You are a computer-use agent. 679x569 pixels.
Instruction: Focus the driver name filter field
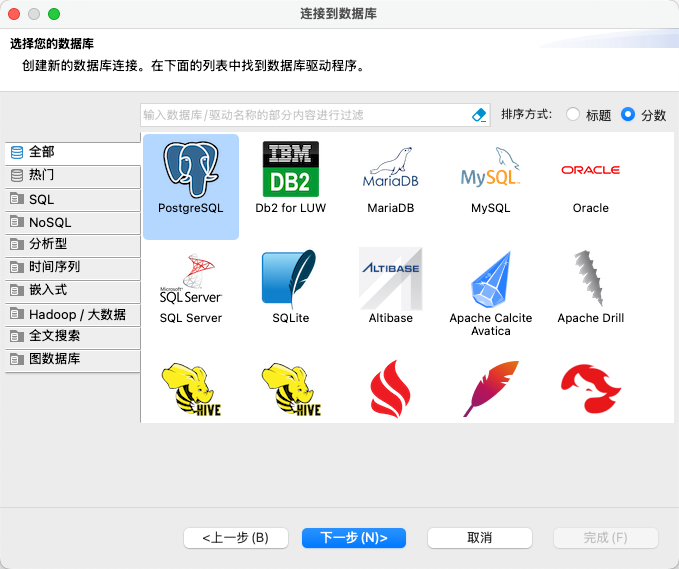click(305, 115)
